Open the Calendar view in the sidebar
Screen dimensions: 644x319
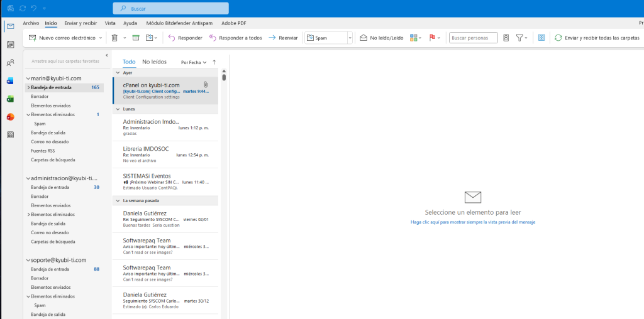(10, 45)
